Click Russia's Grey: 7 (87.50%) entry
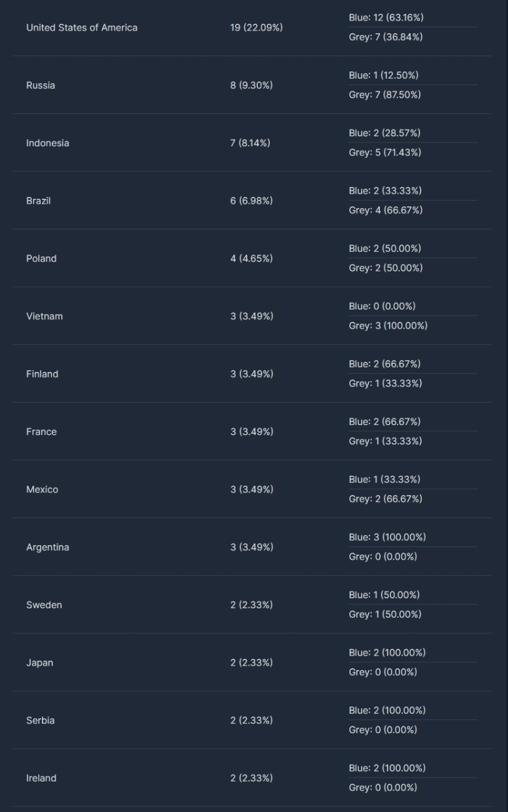The image size is (508, 812). [385, 95]
